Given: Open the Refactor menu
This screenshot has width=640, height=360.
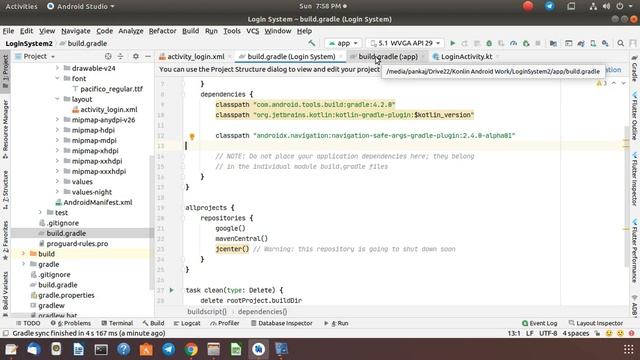Looking at the screenshot, I should coord(162,31).
